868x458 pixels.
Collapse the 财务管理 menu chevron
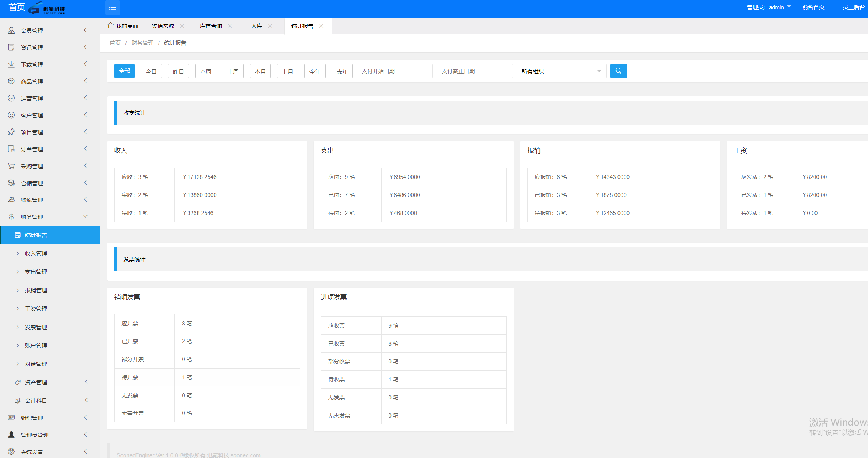(x=85, y=216)
